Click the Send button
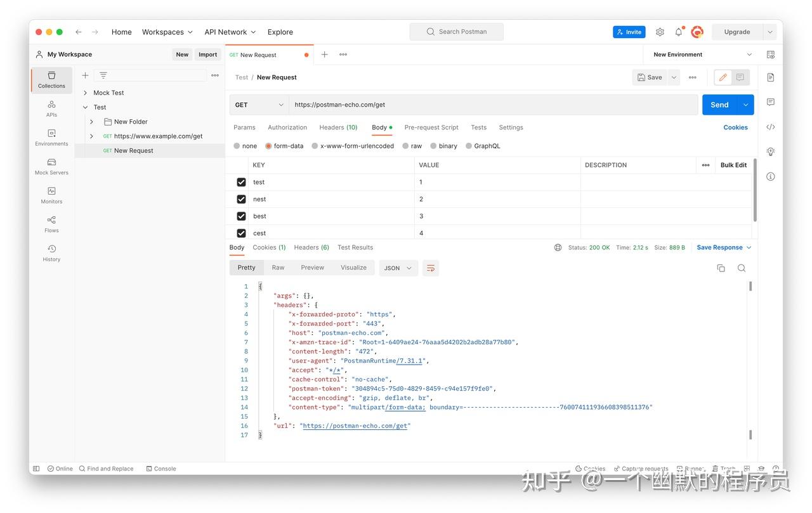The image size is (812, 513). (x=719, y=105)
